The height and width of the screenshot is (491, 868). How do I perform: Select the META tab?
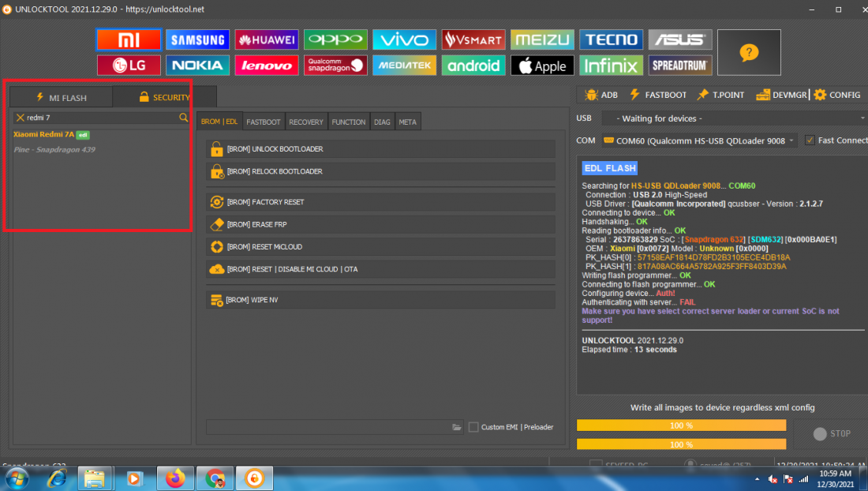coord(407,122)
